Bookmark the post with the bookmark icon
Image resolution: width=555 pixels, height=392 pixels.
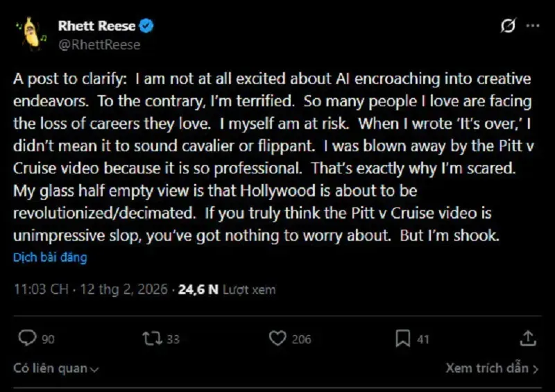click(402, 339)
